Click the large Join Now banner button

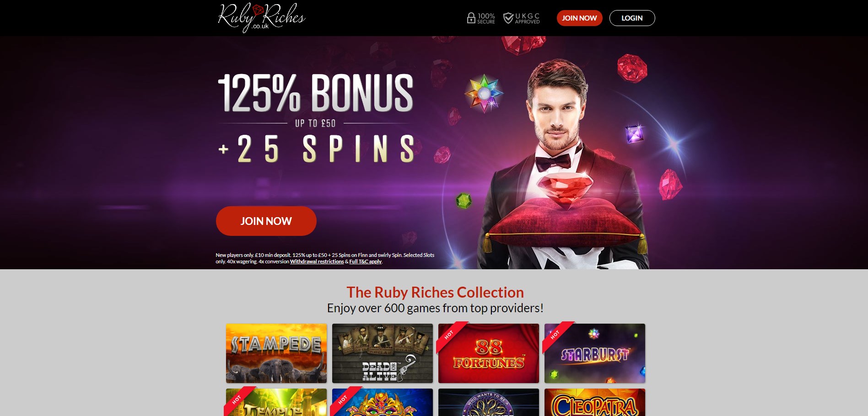click(266, 221)
